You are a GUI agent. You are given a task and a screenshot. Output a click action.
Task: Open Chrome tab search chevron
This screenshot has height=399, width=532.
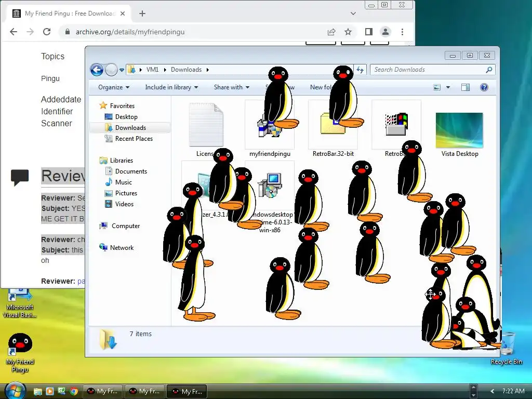pyautogui.click(x=353, y=14)
